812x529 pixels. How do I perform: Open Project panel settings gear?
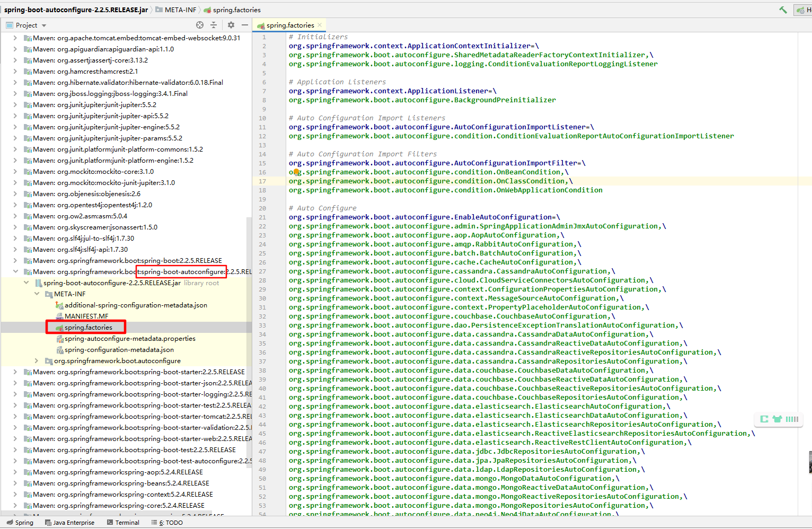pyautogui.click(x=231, y=25)
